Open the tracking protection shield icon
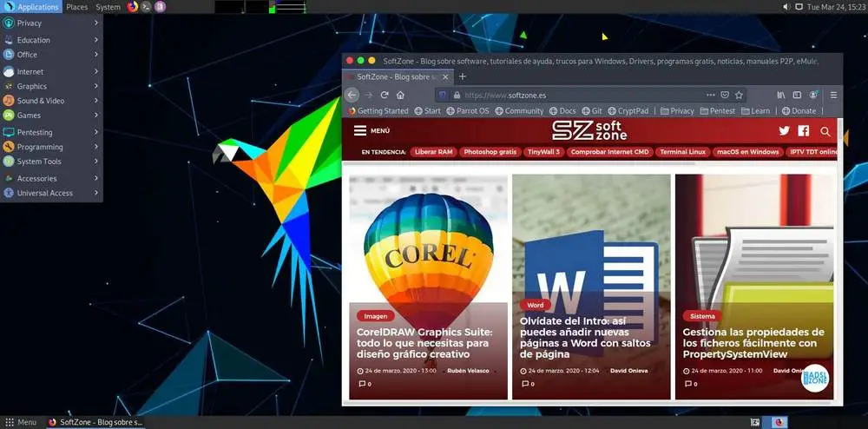Viewport: 868px width, 429px height. [443, 96]
